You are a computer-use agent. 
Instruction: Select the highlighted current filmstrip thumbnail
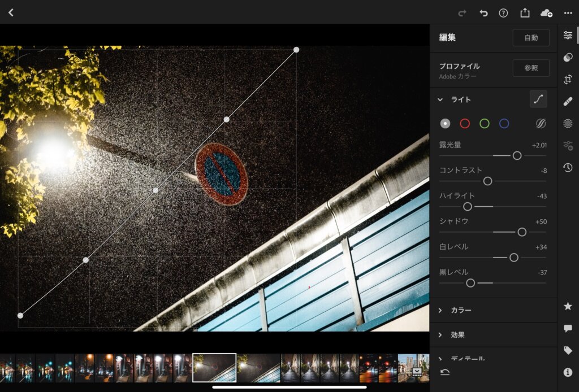[214, 368]
